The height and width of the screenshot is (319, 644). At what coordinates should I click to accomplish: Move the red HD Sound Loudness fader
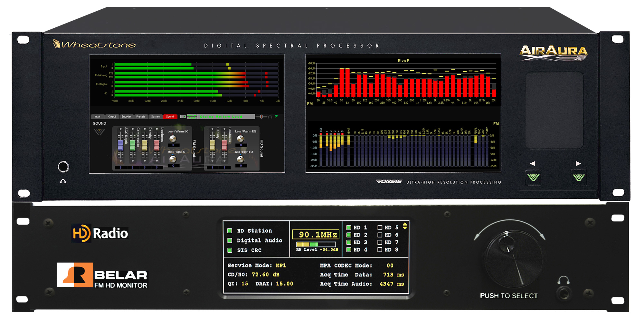pos(224,145)
